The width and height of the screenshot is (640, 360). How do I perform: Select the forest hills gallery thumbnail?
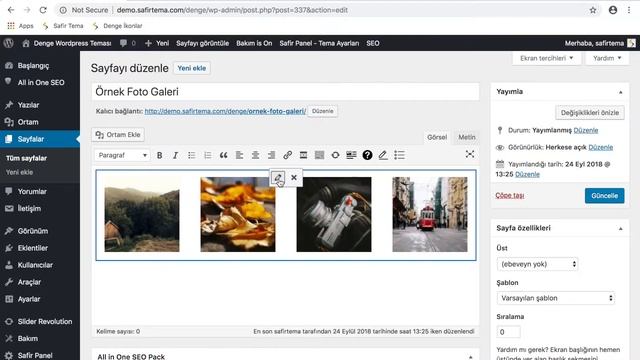click(142, 214)
